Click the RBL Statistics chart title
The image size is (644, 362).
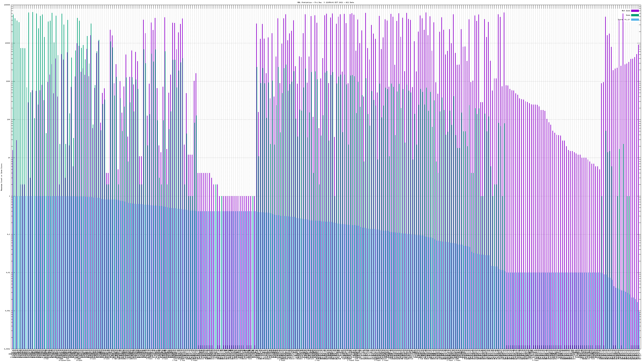pyautogui.click(x=325, y=2)
